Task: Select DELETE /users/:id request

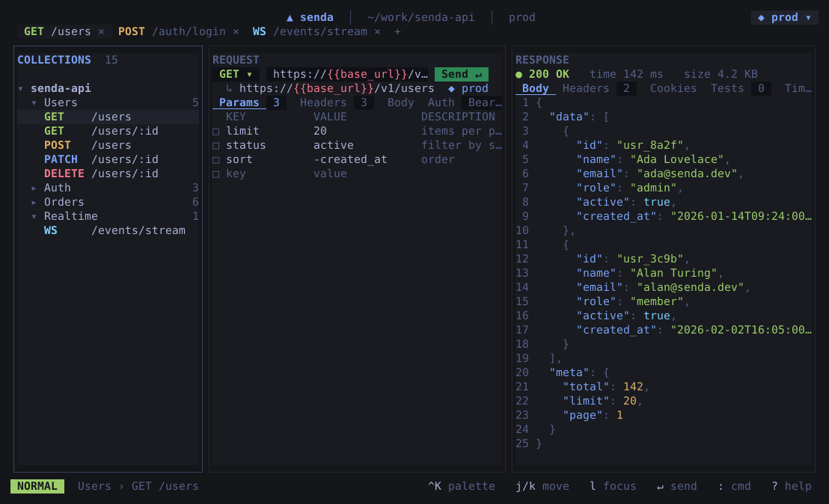Action: pyautogui.click(x=108, y=173)
